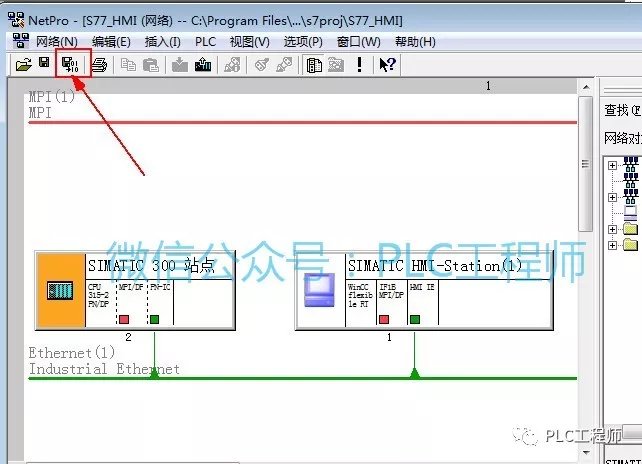Screen dimensions: 642x464
Task: Click the Print icon in toolbar
Action: [99, 64]
